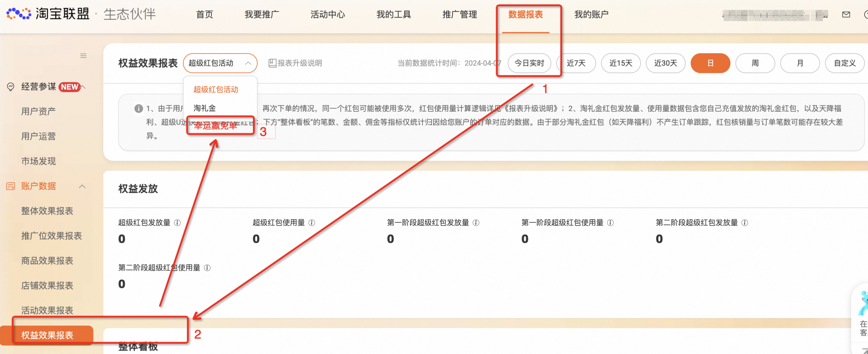Open 活动效果报表 in sidebar
Image resolution: width=868 pixels, height=354 pixels.
coord(47,310)
